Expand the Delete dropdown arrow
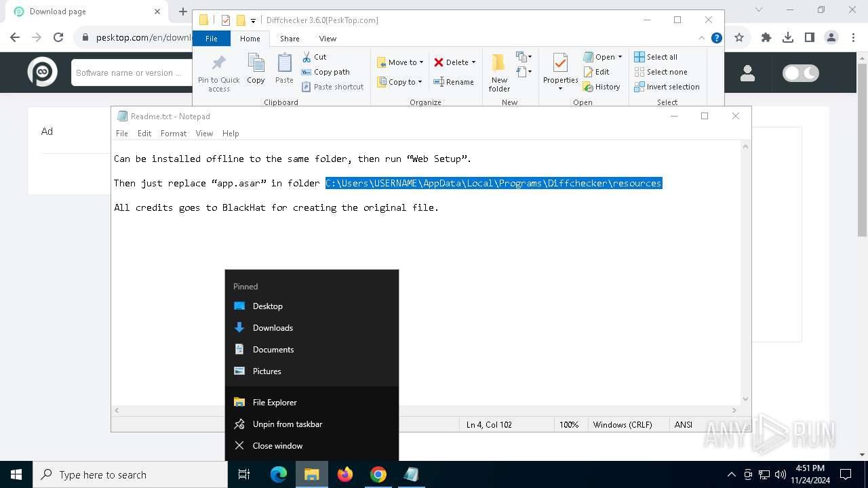868x488 pixels. [473, 62]
